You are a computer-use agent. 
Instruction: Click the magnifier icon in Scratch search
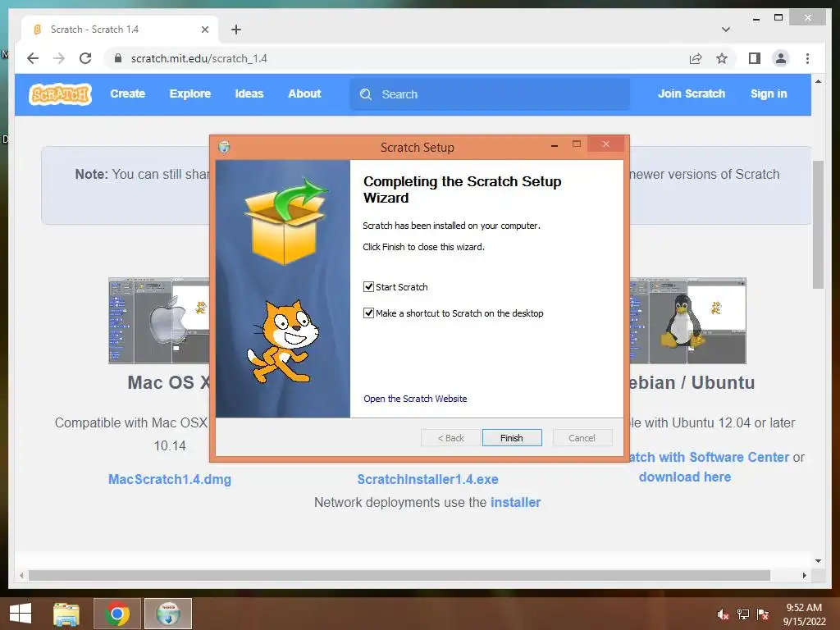366,94
